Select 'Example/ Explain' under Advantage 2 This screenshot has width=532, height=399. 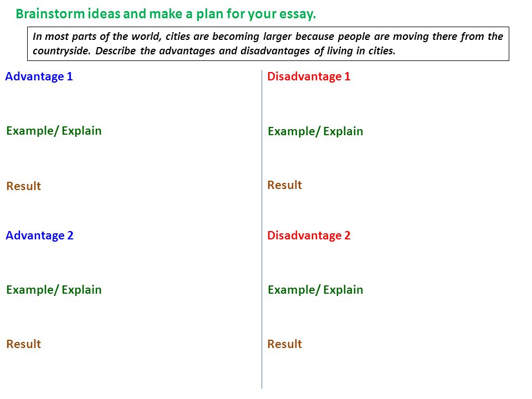[x=54, y=290]
